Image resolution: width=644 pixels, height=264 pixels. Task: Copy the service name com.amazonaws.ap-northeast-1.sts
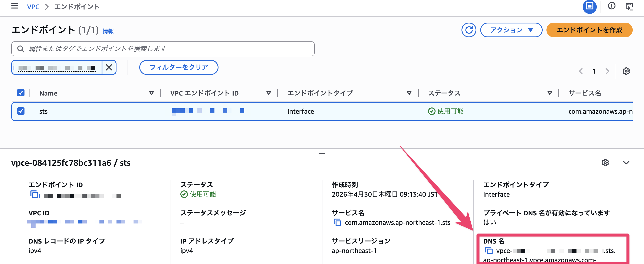[x=337, y=222]
